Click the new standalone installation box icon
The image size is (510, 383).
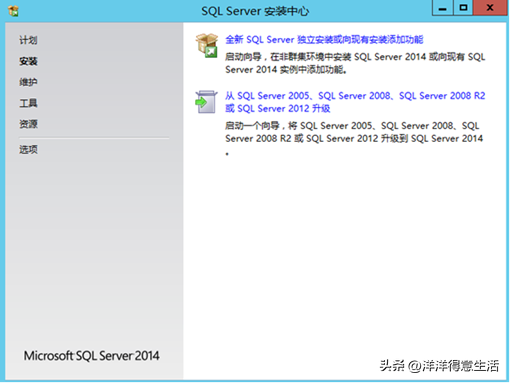tap(207, 45)
